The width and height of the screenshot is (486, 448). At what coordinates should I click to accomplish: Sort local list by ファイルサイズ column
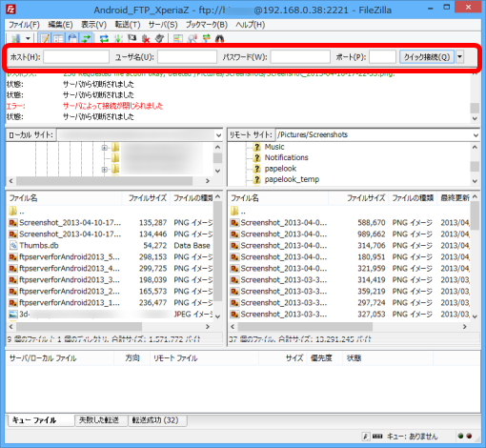click(147, 198)
